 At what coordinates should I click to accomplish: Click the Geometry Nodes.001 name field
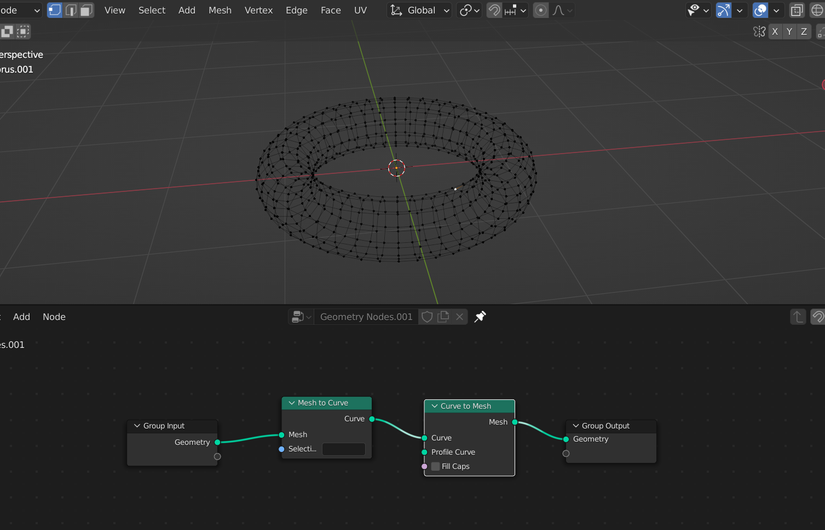(x=366, y=317)
